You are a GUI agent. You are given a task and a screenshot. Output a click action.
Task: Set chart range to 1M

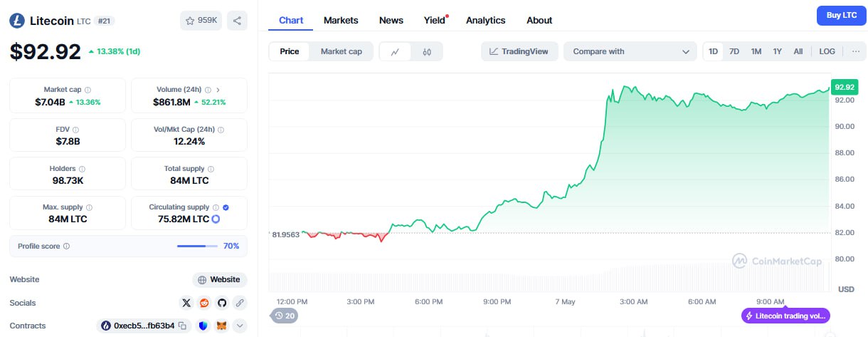(756, 51)
